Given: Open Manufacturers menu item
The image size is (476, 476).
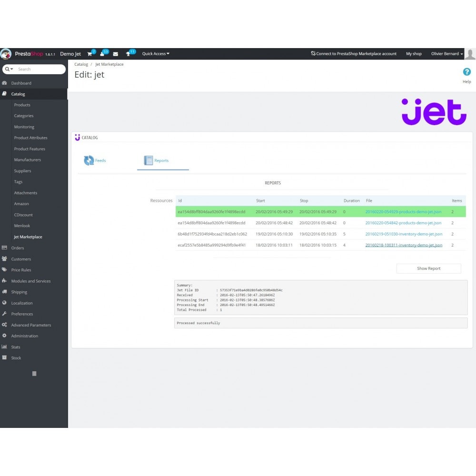Looking at the screenshot, I should click(27, 159).
